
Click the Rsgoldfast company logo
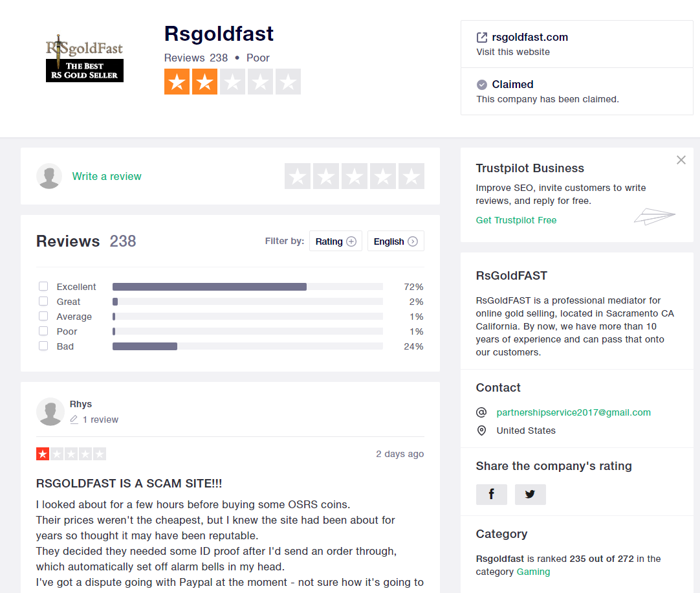pos(84,58)
